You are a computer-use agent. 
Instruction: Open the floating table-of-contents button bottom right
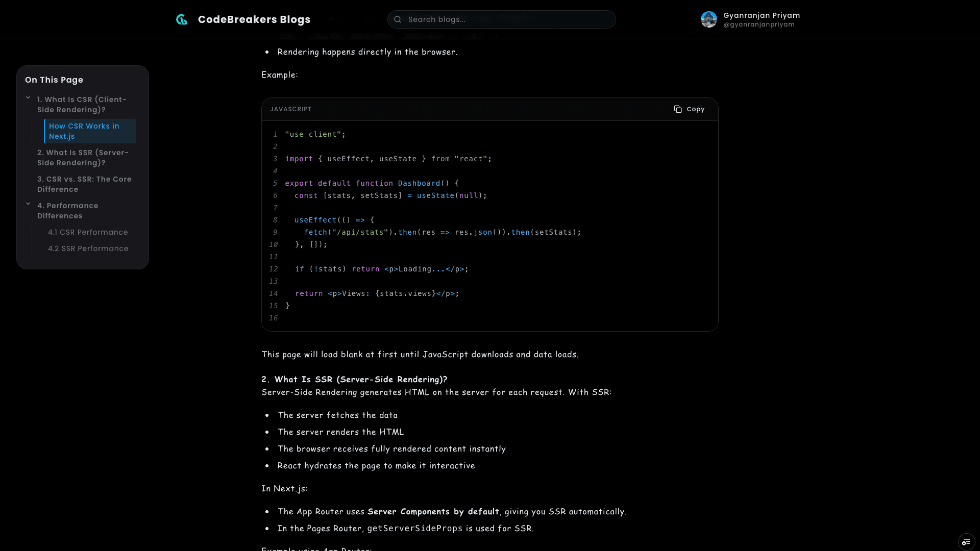pyautogui.click(x=967, y=542)
